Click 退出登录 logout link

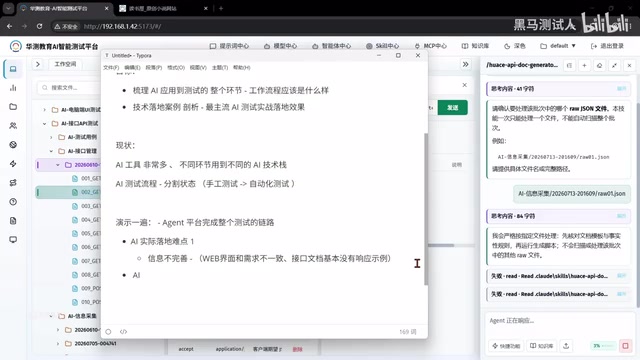click(x=607, y=46)
